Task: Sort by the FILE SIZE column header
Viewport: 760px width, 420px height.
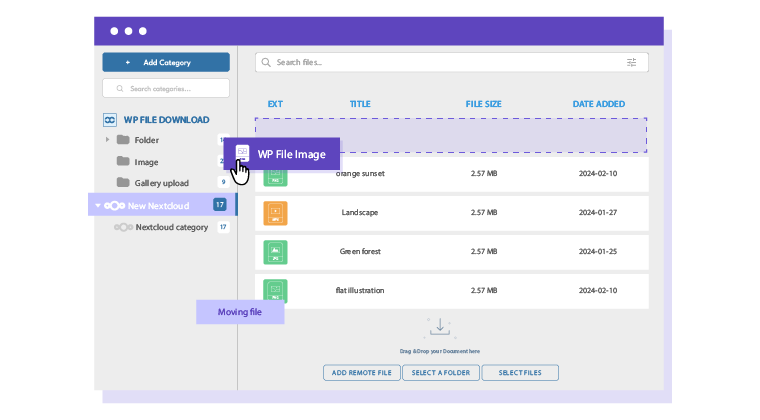Action: [483, 104]
